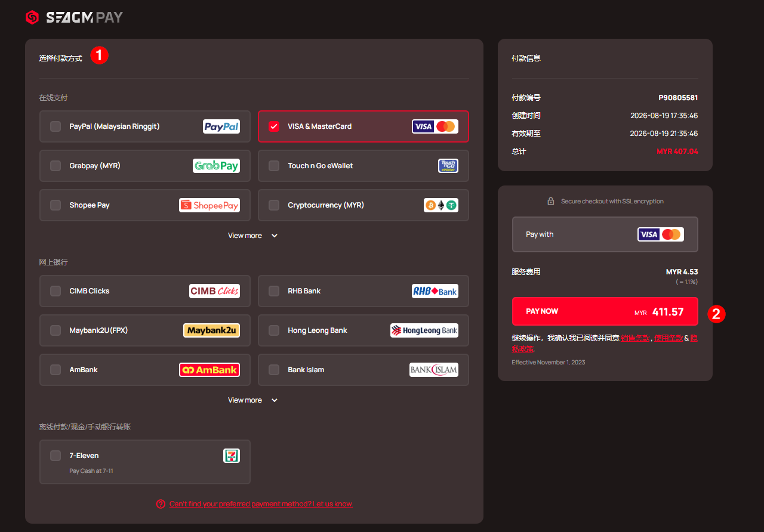
Task: Check the Bank Islam checkbox
Action: pos(274,370)
